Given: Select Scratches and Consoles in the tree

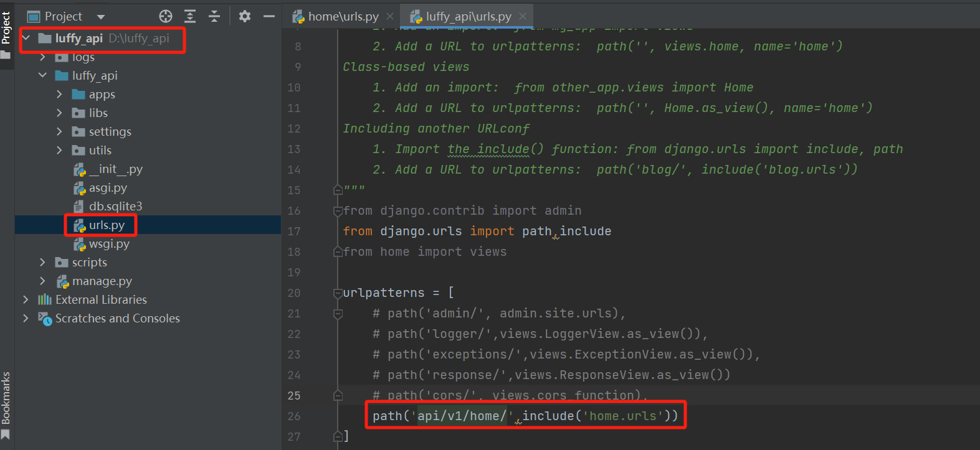Looking at the screenshot, I should pyautogui.click(x=118, y=318).
